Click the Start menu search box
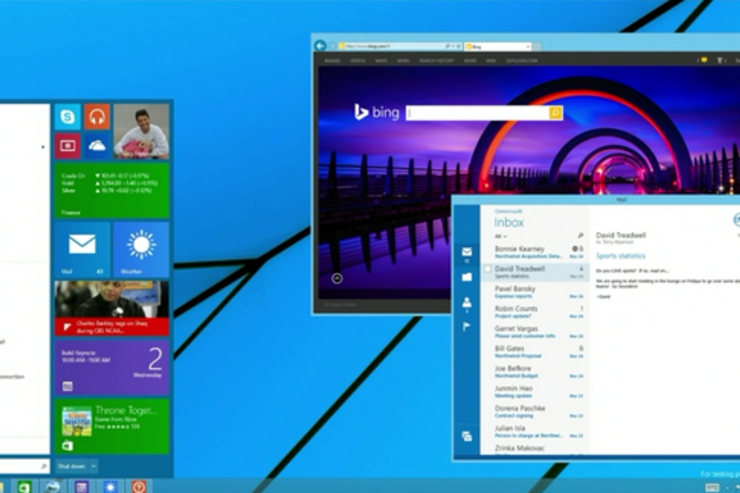Screen dimensions: 740x493 [25, 466]
